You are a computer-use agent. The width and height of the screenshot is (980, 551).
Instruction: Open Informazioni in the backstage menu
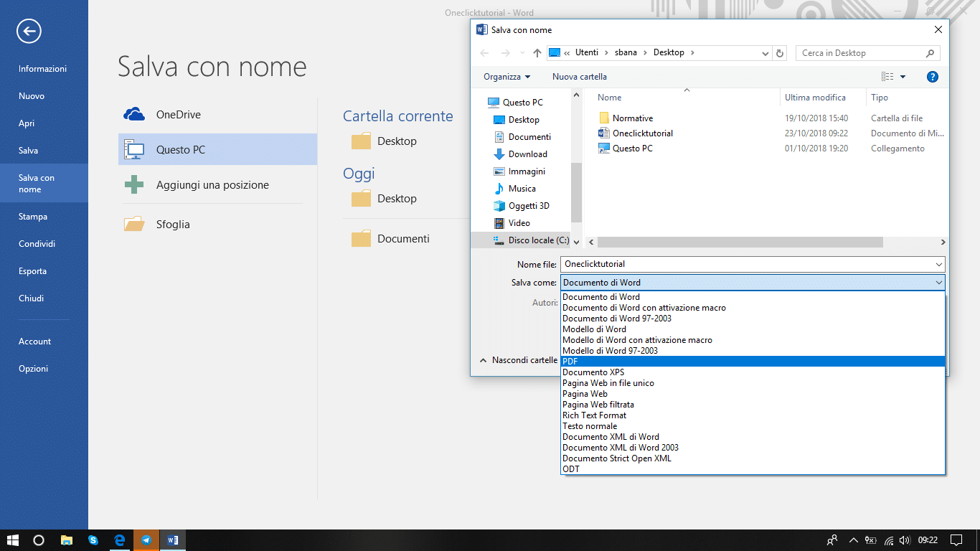tap(44, 69)
